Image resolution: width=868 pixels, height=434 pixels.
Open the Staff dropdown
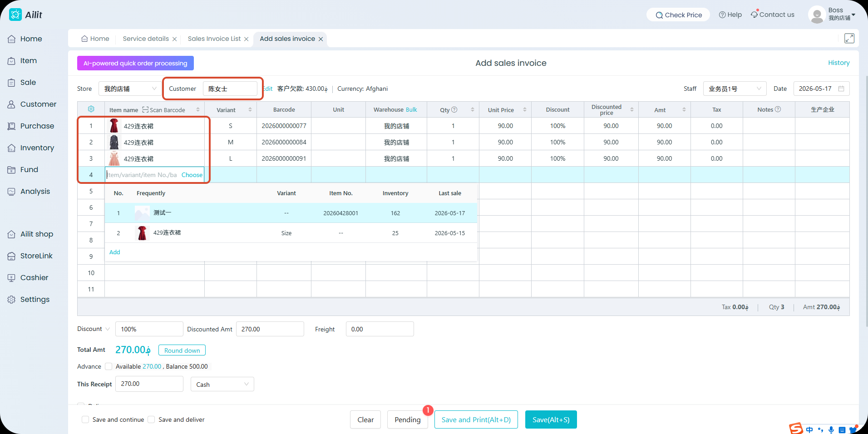pos(735,89)
